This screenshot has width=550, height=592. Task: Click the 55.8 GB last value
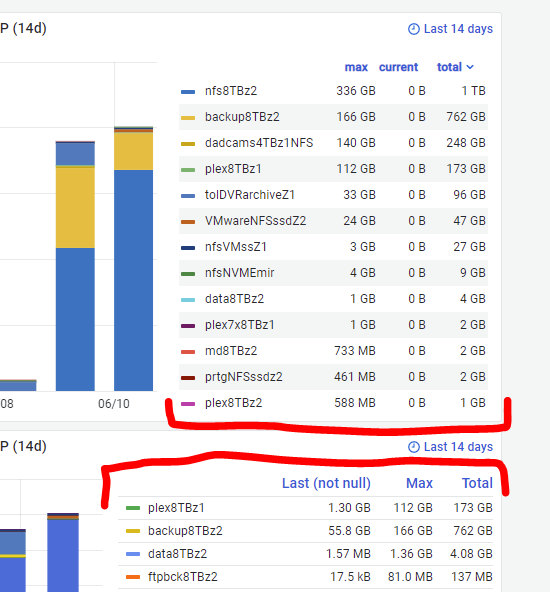pyautogui.click(x=349, y=531)
